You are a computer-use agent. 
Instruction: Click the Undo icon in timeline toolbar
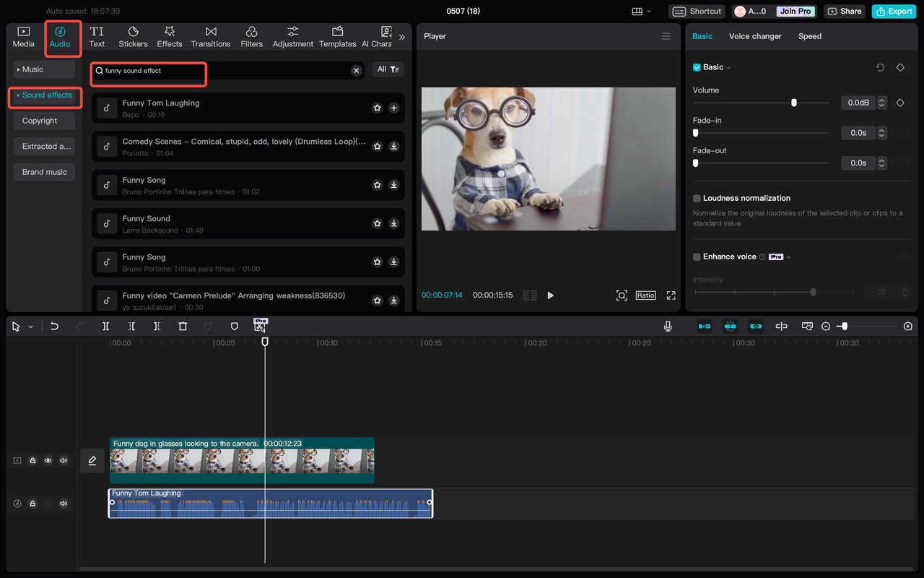tap(54, 326)
